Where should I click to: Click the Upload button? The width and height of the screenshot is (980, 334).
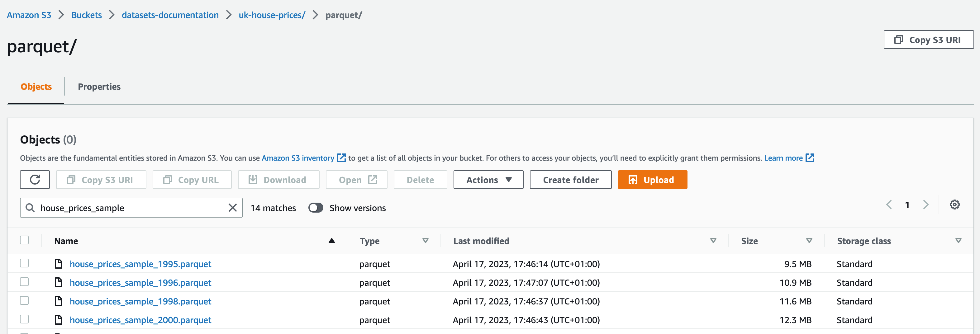(x=652, y=180)
